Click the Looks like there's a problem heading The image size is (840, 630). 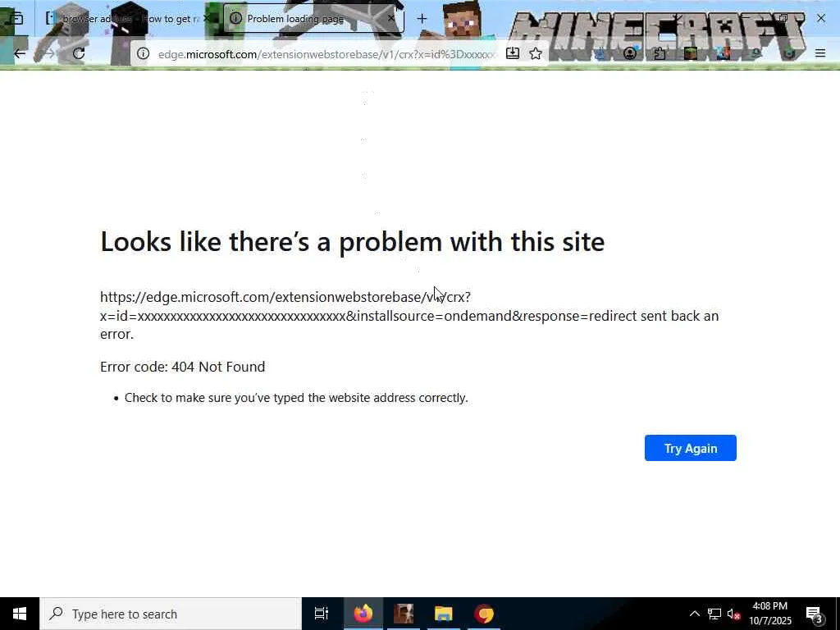click(353, 242)
